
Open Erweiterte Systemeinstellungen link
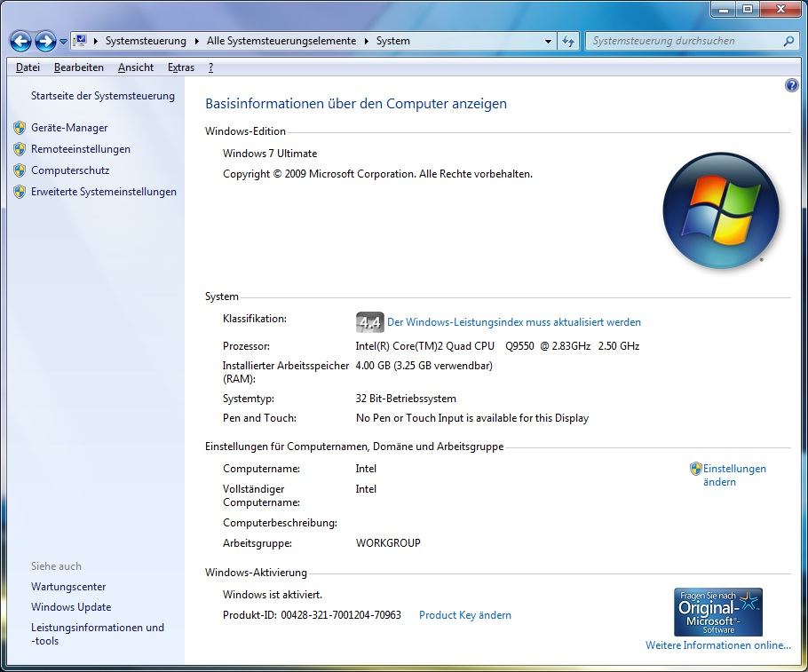click(104, 192)
